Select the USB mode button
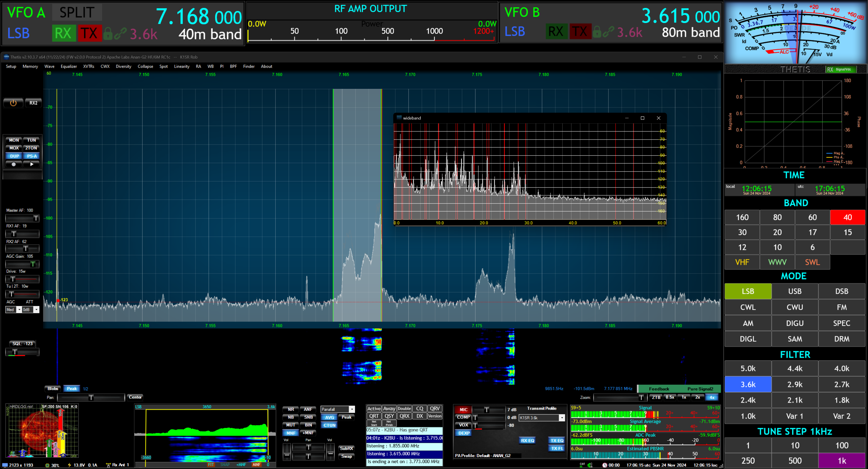The width and height of the screenshot is (868, 469). tap(794, 291)
